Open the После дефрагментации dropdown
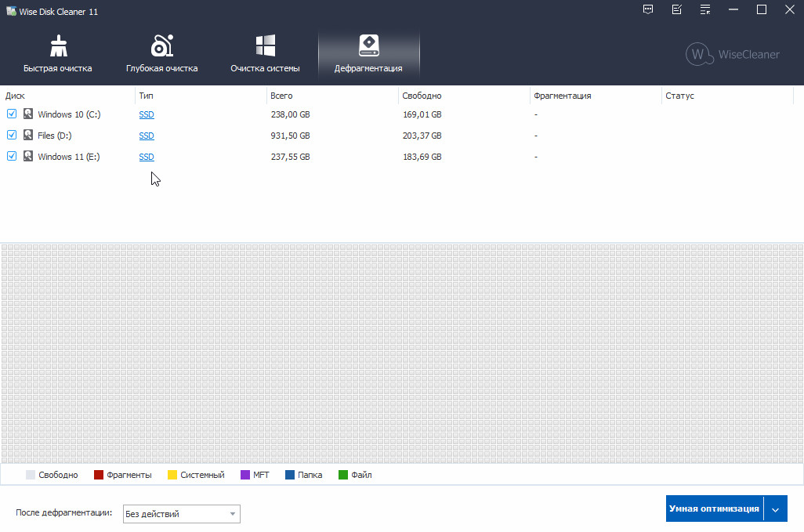 tap(181, 514)
